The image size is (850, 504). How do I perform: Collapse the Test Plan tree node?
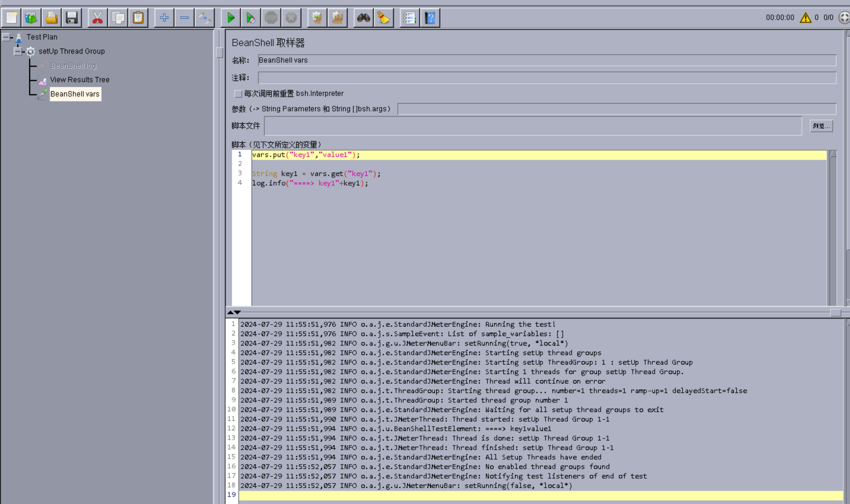(6, 37)
